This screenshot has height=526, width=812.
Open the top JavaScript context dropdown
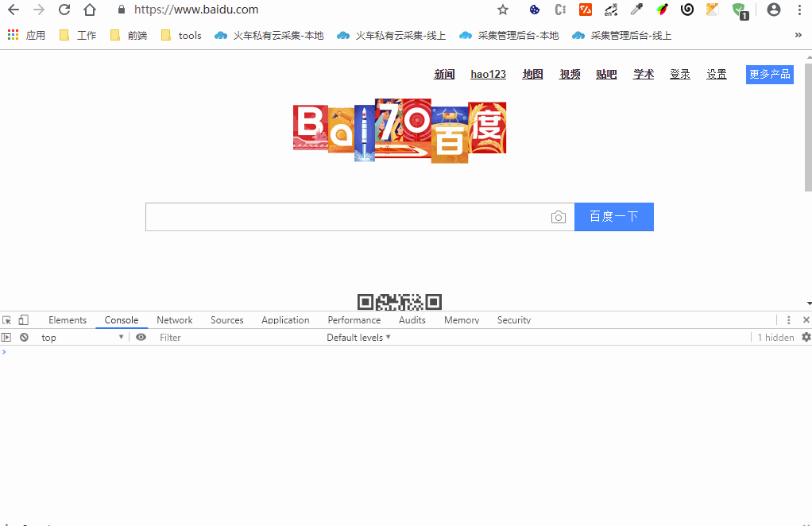click(82, 337)
